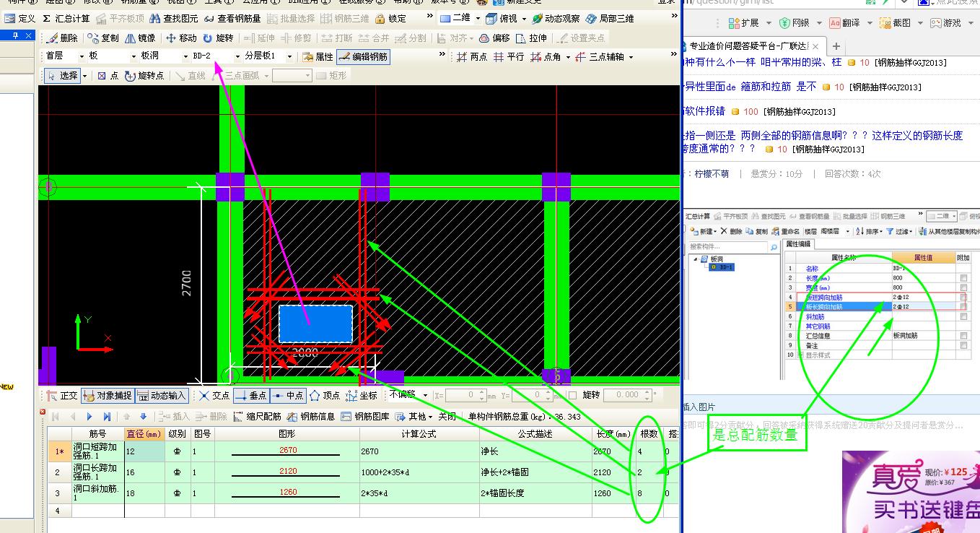Click the 锁定 lock tool
The width and height of the screenshot is (980, 533).
[390, 18]
